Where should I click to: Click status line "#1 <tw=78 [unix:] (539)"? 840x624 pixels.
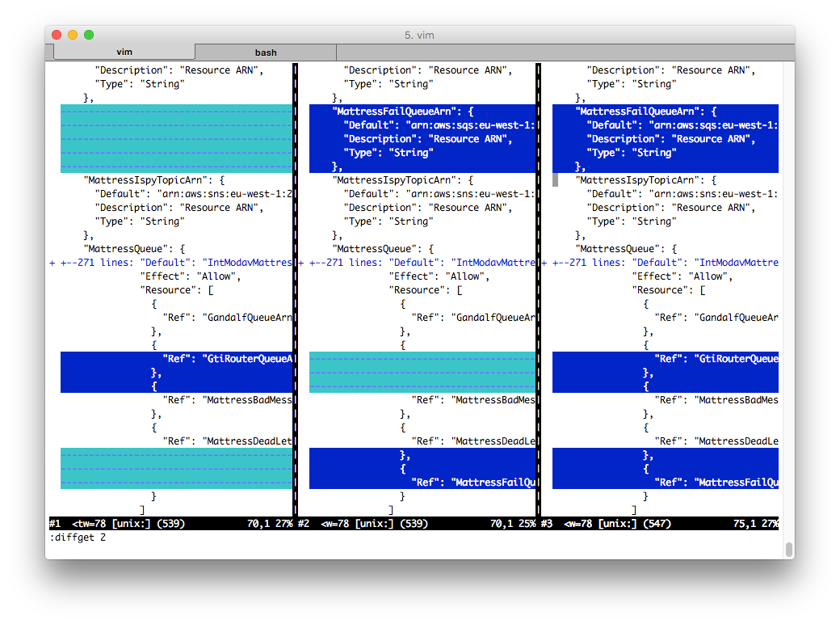[x=117, y=524]
